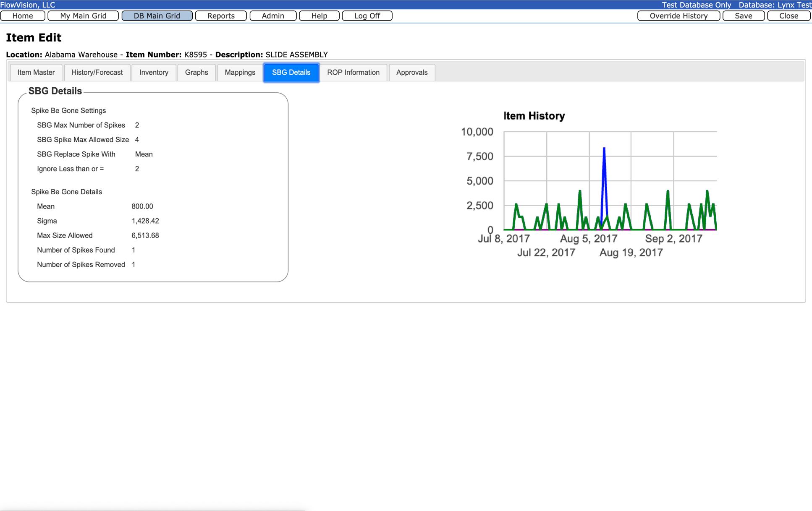Open the Home page button

pos(23,16)
